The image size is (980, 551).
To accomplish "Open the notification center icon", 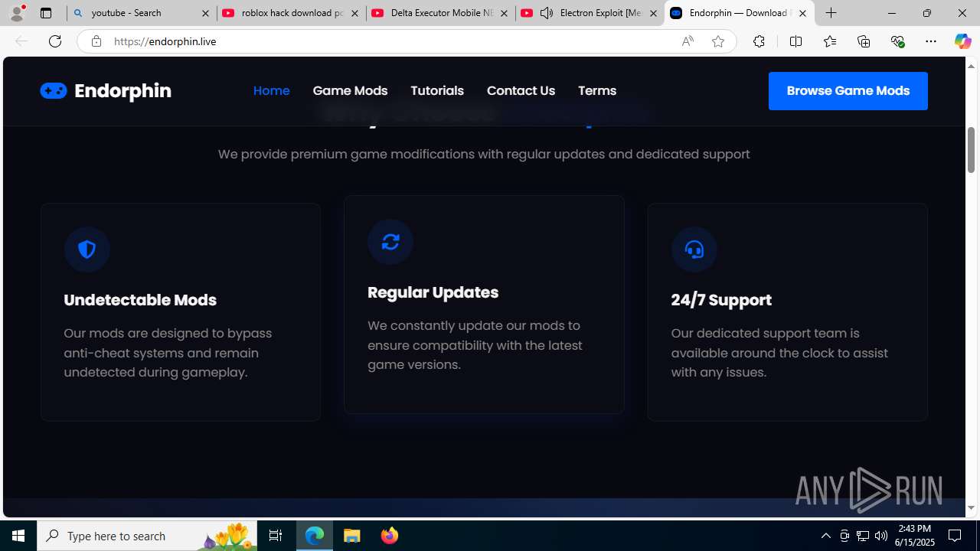I will (955, 536).
